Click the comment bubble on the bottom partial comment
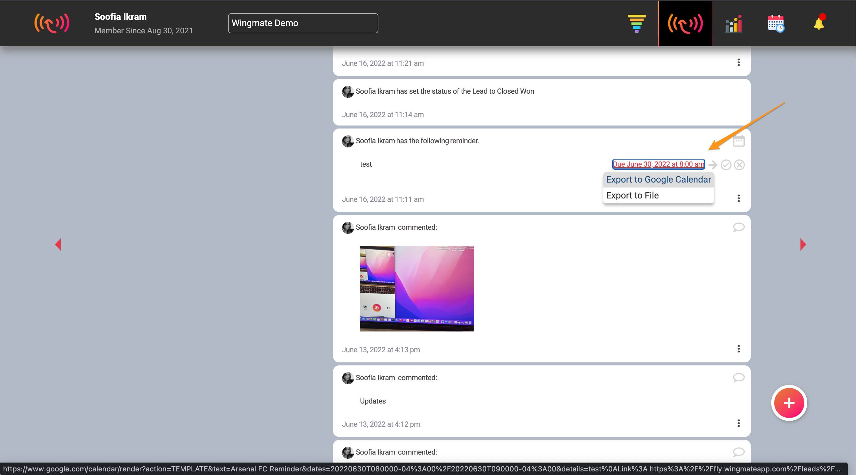The width and height of the screenshot is (868, 475). point(738,452)
